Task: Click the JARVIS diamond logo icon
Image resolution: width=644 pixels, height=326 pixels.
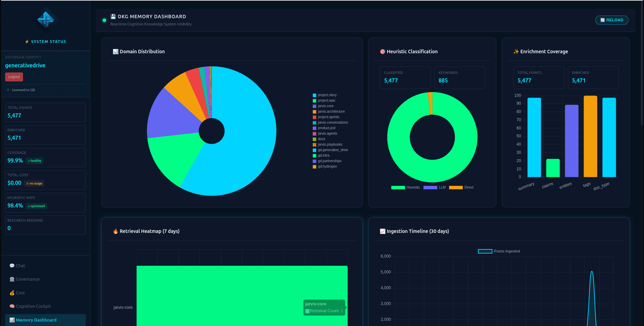Action: [46, 20]
